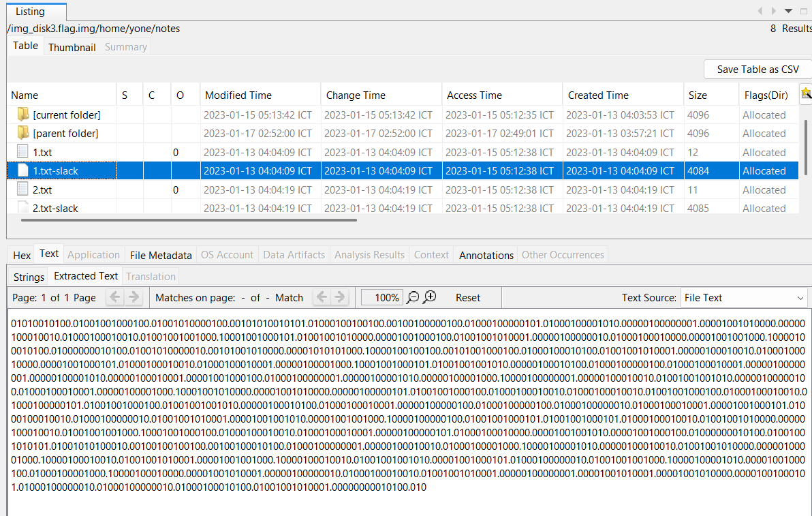812x516 pixels.
Task: Click Save Table as CSV button
Action: [758, 70]
